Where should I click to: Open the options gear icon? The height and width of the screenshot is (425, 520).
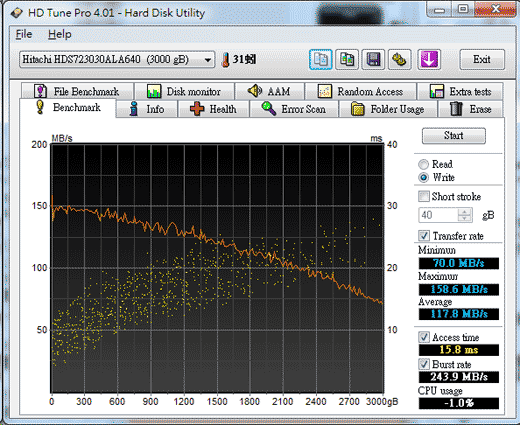tap(399, 60)
